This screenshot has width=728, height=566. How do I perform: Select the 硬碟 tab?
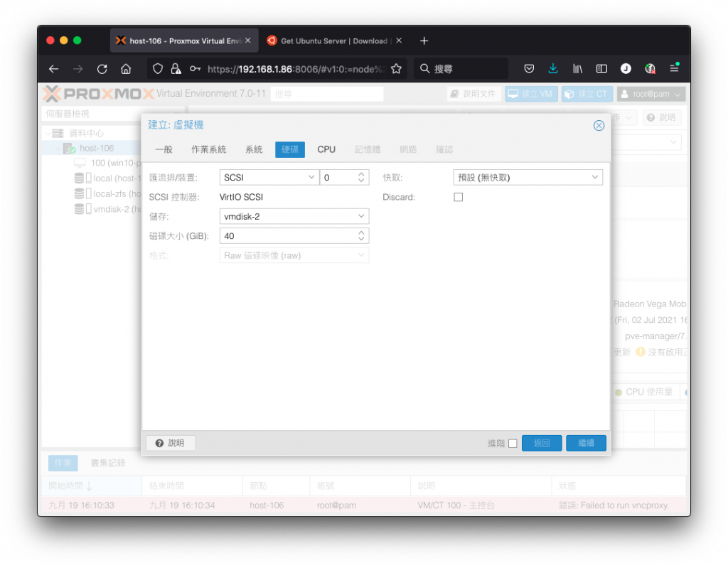coord(290,149)
